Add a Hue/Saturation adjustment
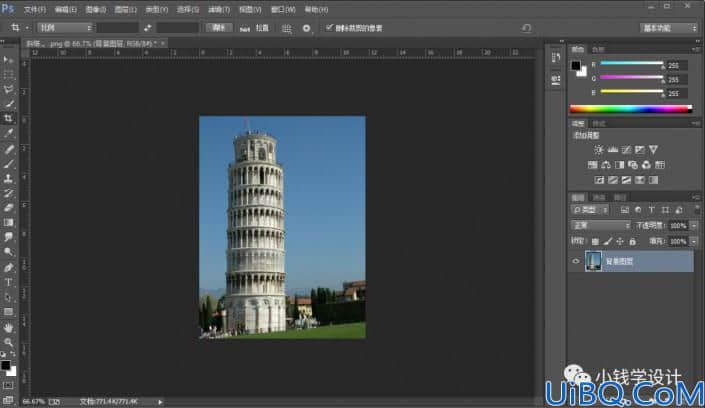This screenshot has width=705, height=408. (593, 165)
